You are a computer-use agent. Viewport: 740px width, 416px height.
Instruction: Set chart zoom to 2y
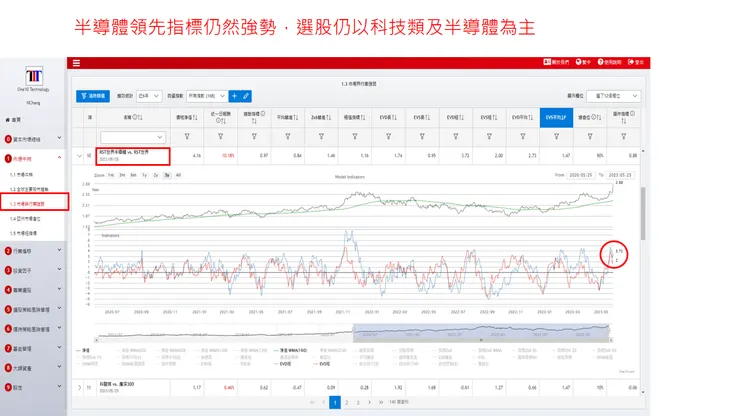pos(156,175)
